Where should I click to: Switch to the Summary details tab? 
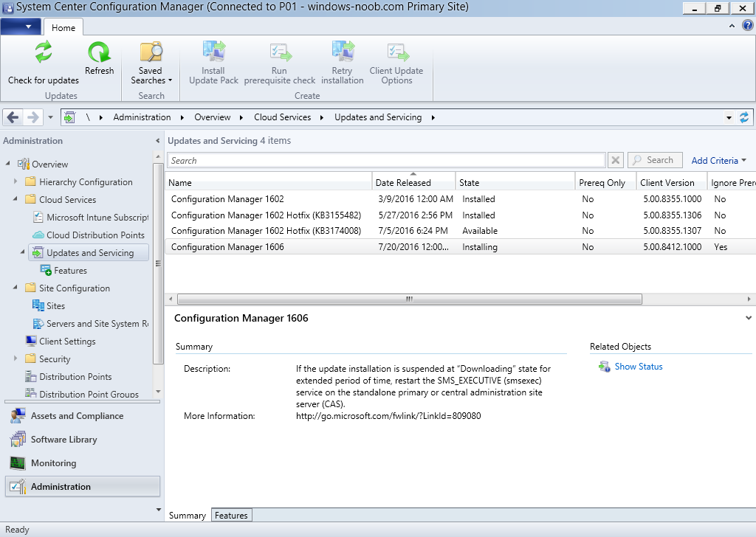coord(188,516)
